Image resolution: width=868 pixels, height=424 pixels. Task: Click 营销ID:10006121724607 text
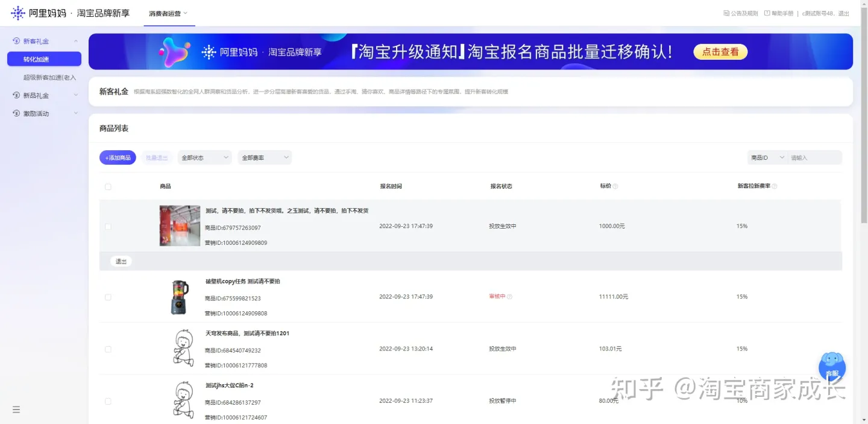(x=236, y=417)
